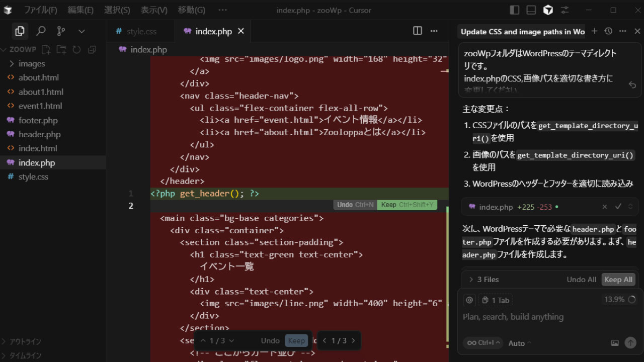Accept index.php changes with checkmark icon
The width and height of the screenshot is (644, 362).
(x=618, y=207)
